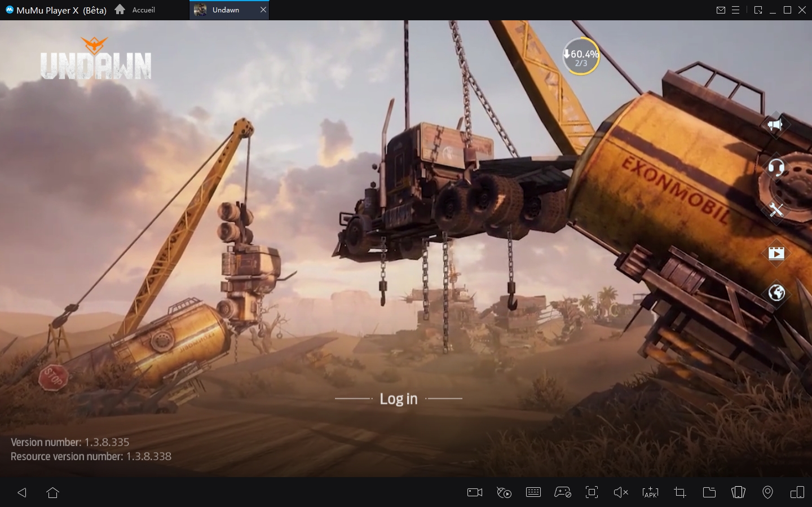Screen dimensions: 812x507
Task: Click the 60.4% download progress circle
Action: click(x=581, y=56)
